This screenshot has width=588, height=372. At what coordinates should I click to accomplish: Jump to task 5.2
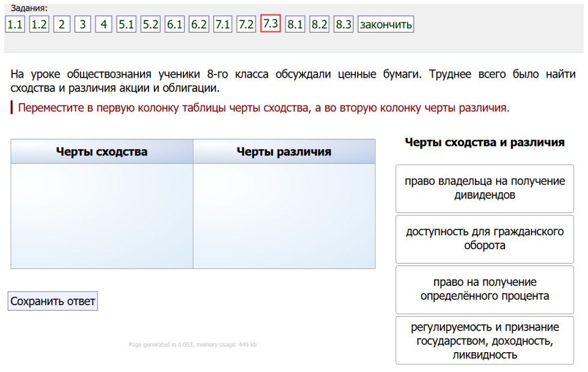150,25
